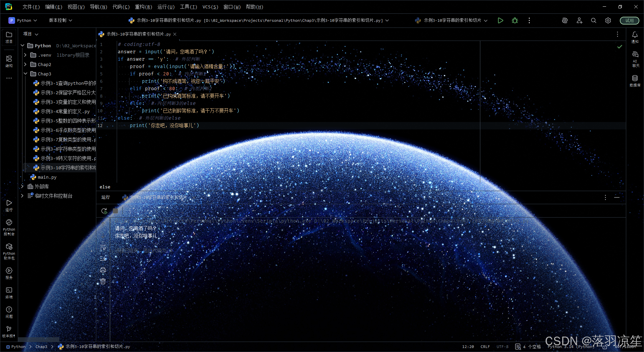Open the 重构(R) menu

[x=144, y=7]
